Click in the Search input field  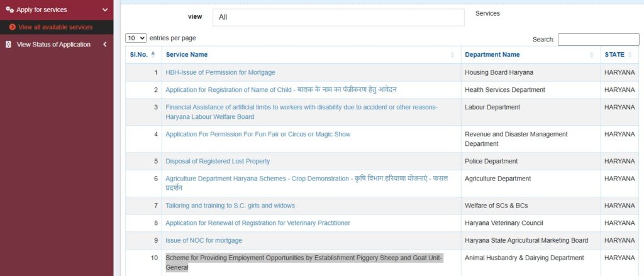coord(598,40)
